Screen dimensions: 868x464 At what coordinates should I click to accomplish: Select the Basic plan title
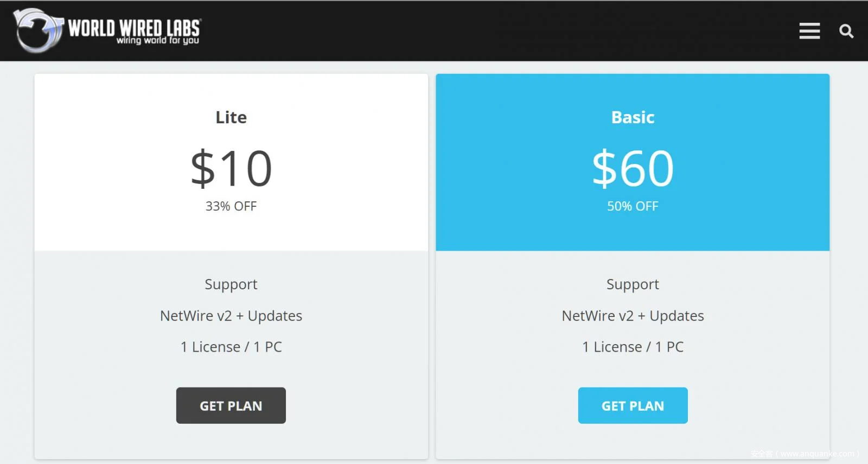click(633, 117)
